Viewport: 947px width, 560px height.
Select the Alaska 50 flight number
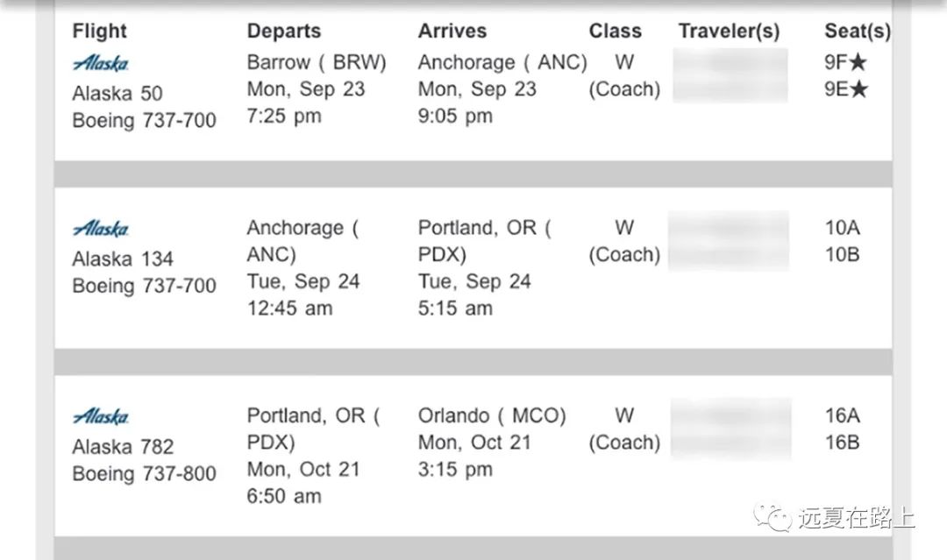tap(117, 94)
